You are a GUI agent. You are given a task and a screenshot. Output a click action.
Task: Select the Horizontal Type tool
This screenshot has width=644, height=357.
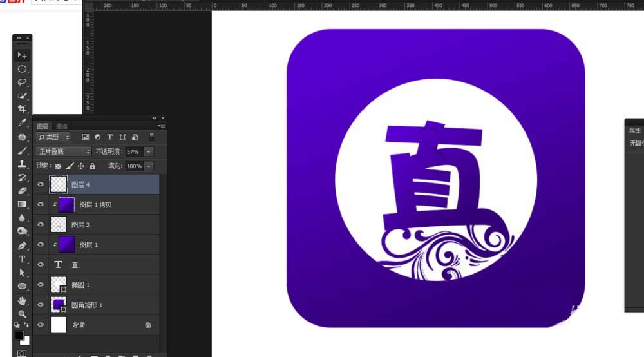[22, 259]
